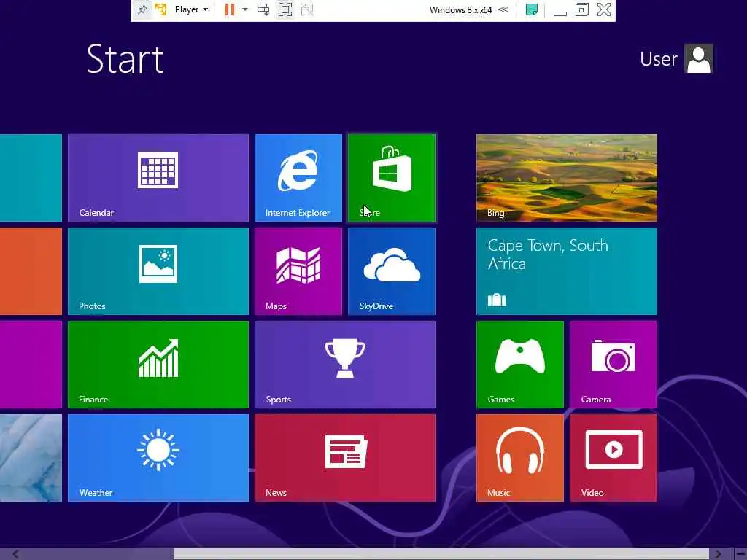
Task: Open the Sports tile
Action: 345,365
